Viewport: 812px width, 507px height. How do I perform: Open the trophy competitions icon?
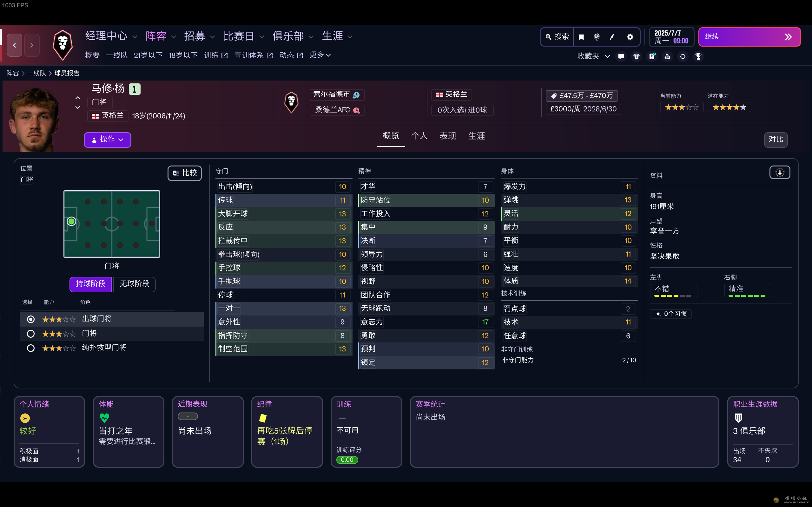(x=698, y=56)
